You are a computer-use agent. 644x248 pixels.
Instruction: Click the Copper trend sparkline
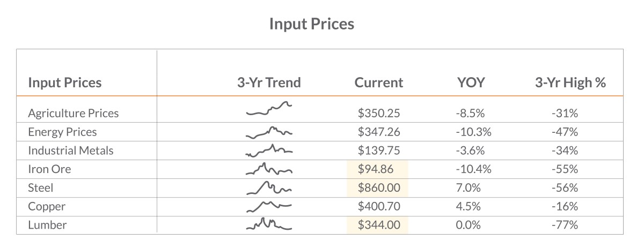pyautogui.click(x=269, y=206)
